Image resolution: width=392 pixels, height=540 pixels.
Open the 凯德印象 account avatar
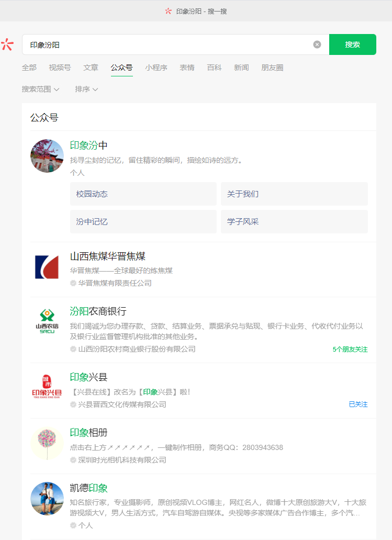point(47,498)
